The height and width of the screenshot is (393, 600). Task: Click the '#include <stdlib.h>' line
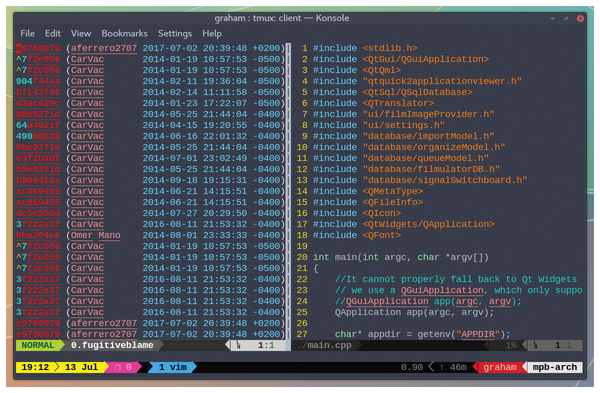pyautogui.click(x=365, y=48)
